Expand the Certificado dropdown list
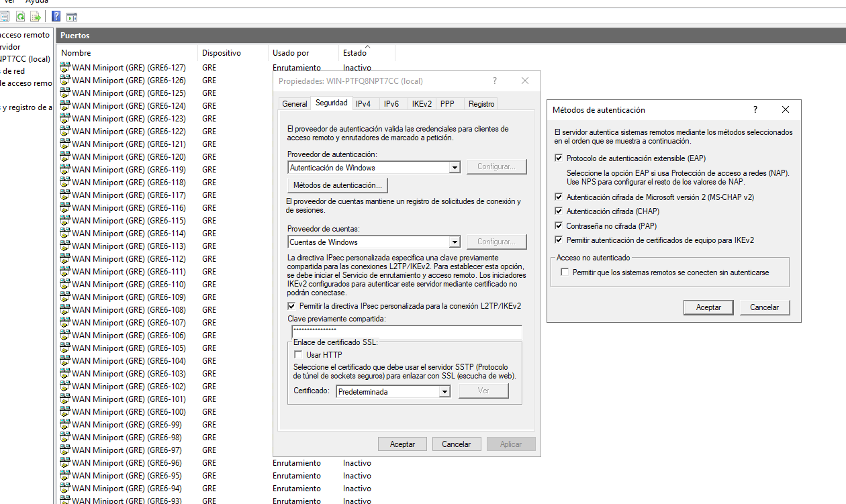The image size is (846, 504). pos(444,391)
